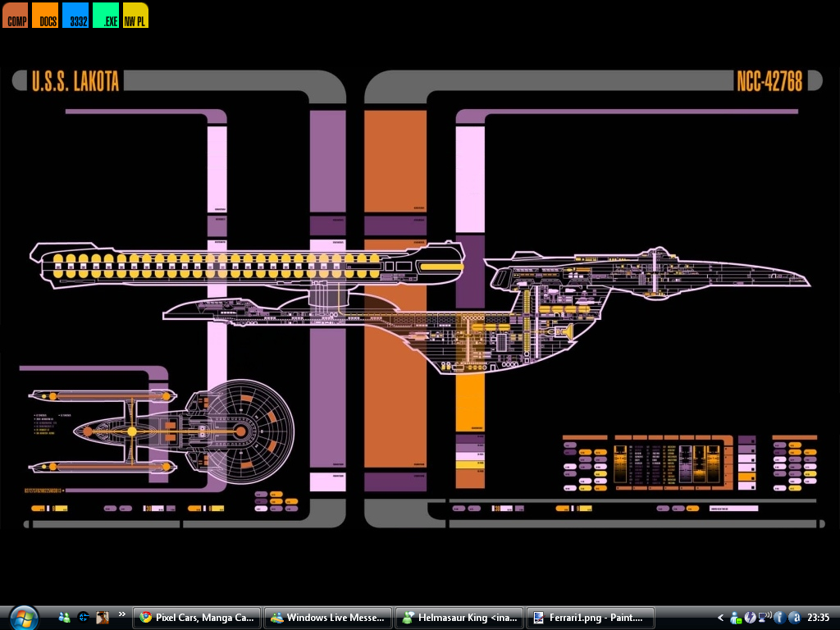Click the blue arrows quick launch icon
The height and width of the screenshot is (630, 840).
pyautogui.click(x=83, y=618)
